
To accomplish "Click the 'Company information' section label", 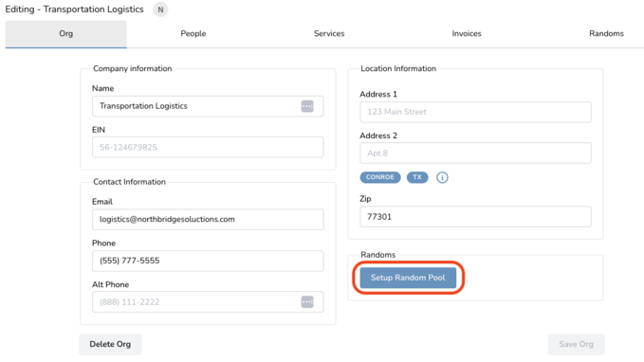I will coord(132,68).
